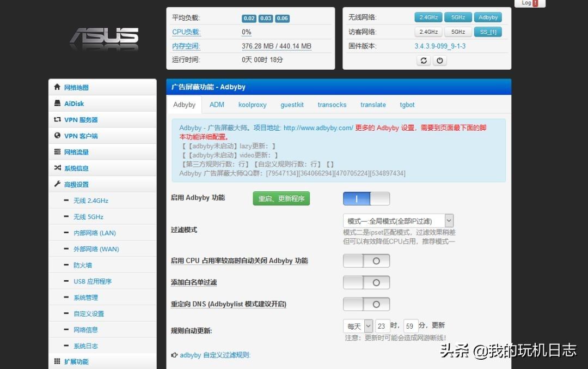Toggle 添加白名单过滤 switch
This screenshot has width=588, height=369.
pos(366,283)
